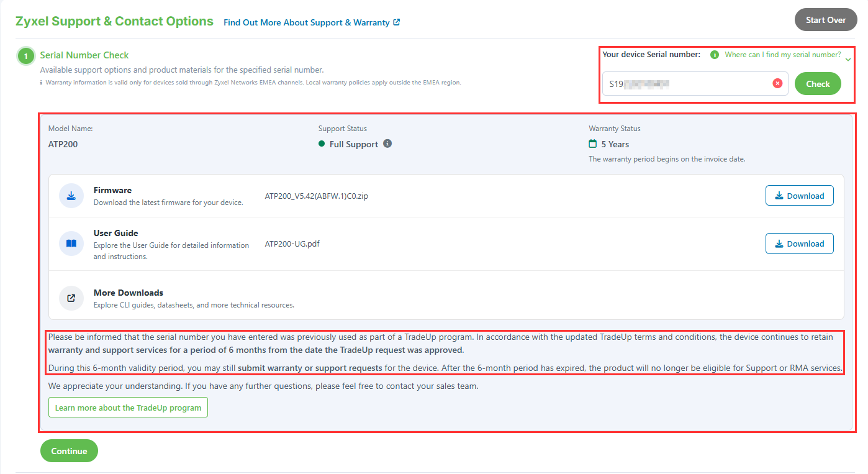Click the green status dot before Full Support

tap(322, 144)
